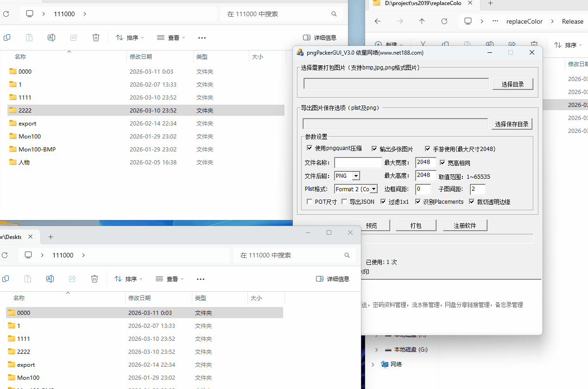Image resolution: width=588 pixels, height=389 pixels.
Task: Click the Refresh icon in the lower Explorer window
Action: [x=5, y=255]
